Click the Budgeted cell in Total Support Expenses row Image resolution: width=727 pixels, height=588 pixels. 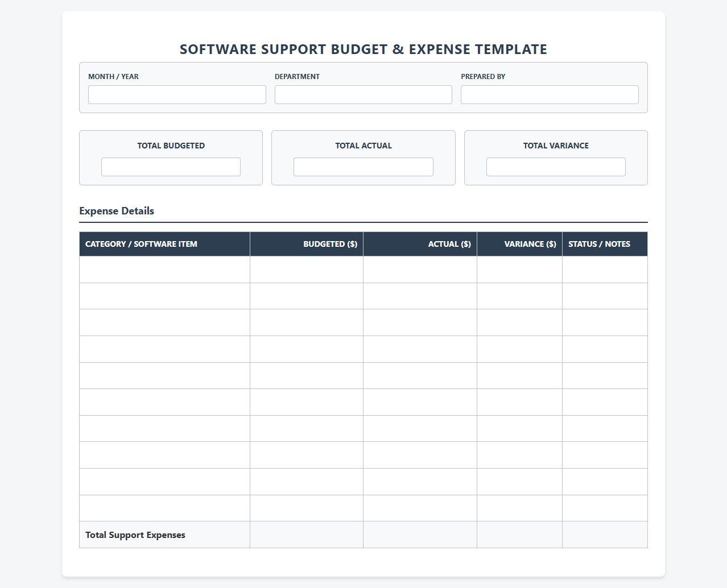pos(307,535)
